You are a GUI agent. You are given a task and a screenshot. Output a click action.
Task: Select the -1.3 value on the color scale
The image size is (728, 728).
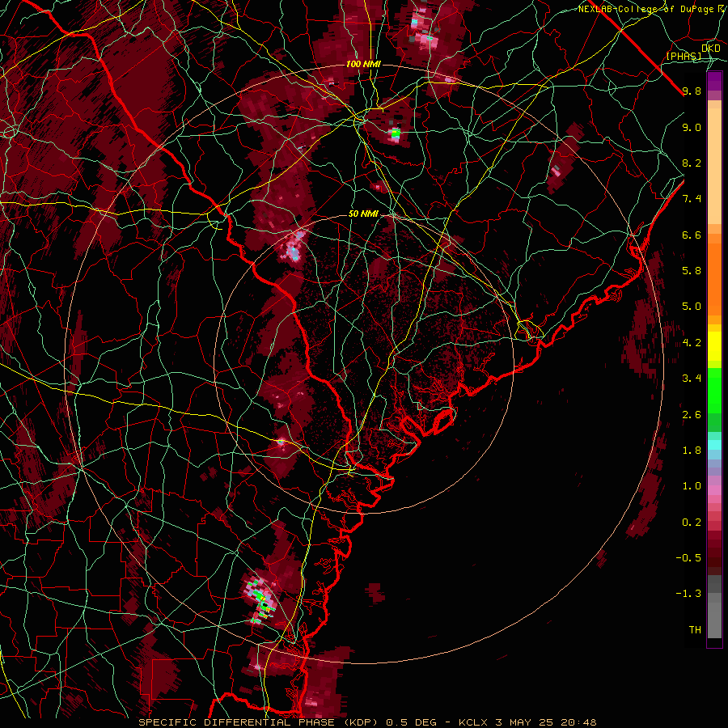pyautogui.click(x=688, y=594)
